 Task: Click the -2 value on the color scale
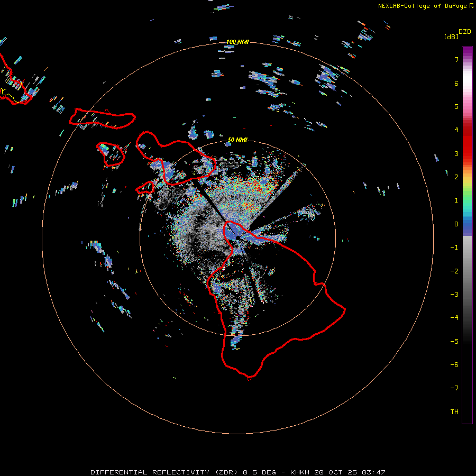tap(454, 271)
